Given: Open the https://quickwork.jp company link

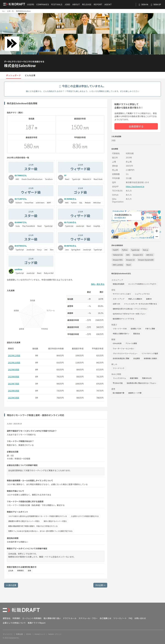Looking at the screenshot, I should (x=135, y=186).
